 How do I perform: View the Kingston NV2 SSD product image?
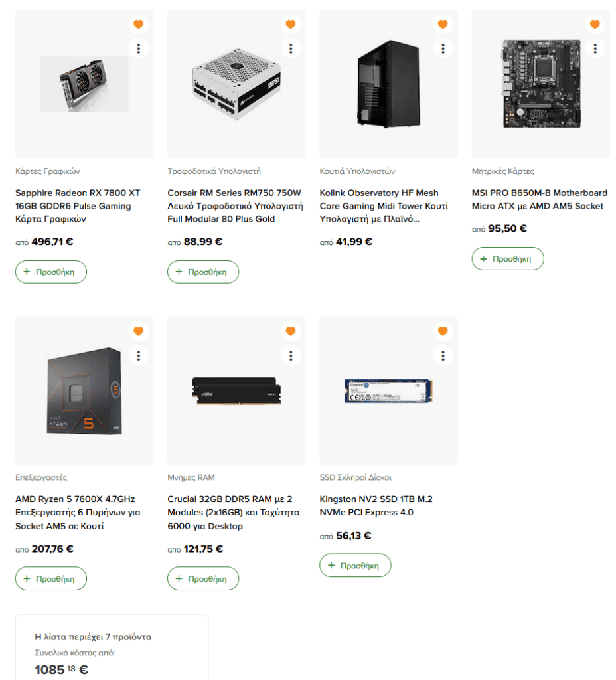(x=388, y=390)
